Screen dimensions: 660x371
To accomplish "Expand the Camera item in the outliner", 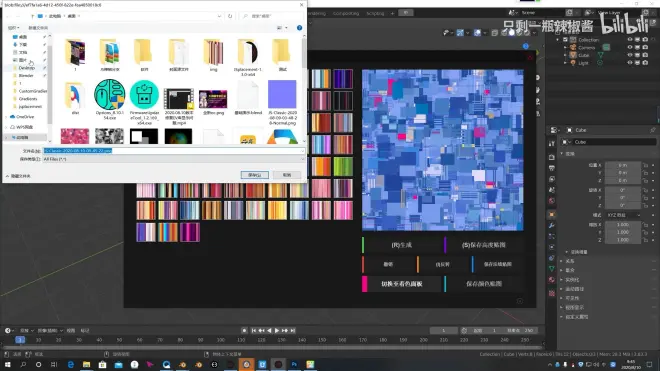I will click(565, 48).
